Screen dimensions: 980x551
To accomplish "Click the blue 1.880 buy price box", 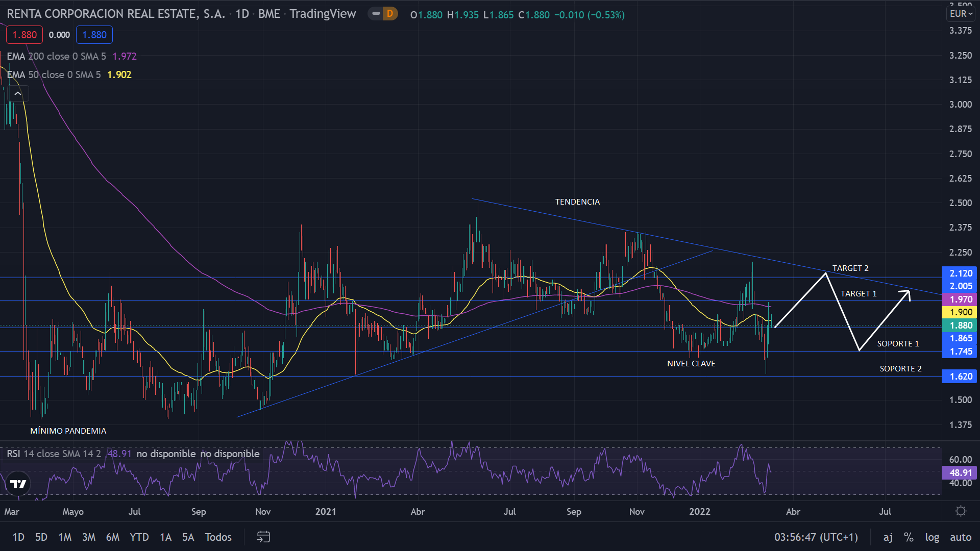I will coord(94,35).
